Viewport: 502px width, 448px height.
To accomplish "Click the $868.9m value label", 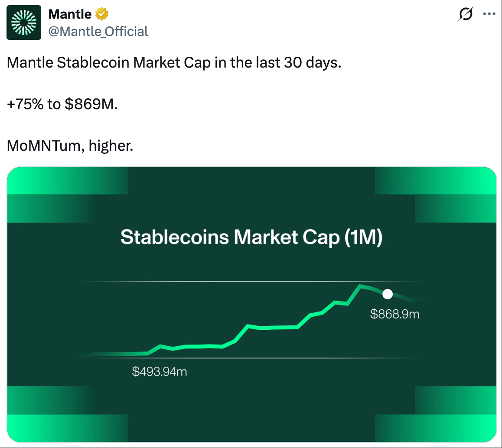I will [394, 314].
